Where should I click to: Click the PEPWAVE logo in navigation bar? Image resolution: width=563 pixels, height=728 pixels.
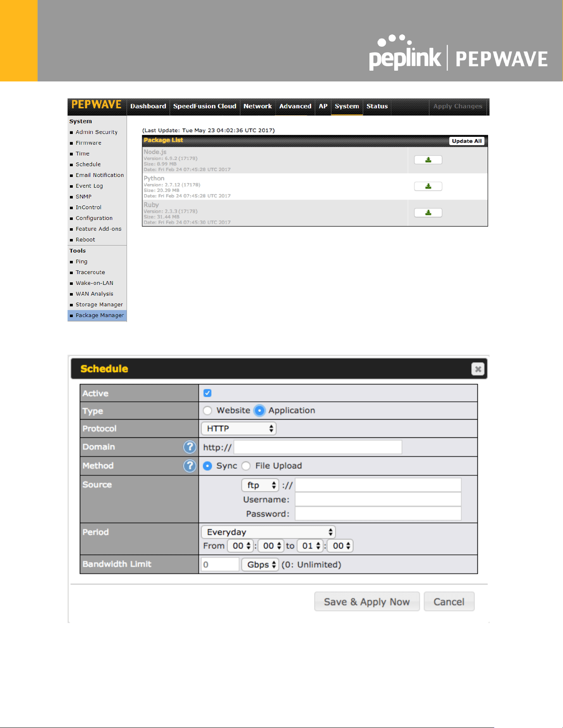[96, 105]
